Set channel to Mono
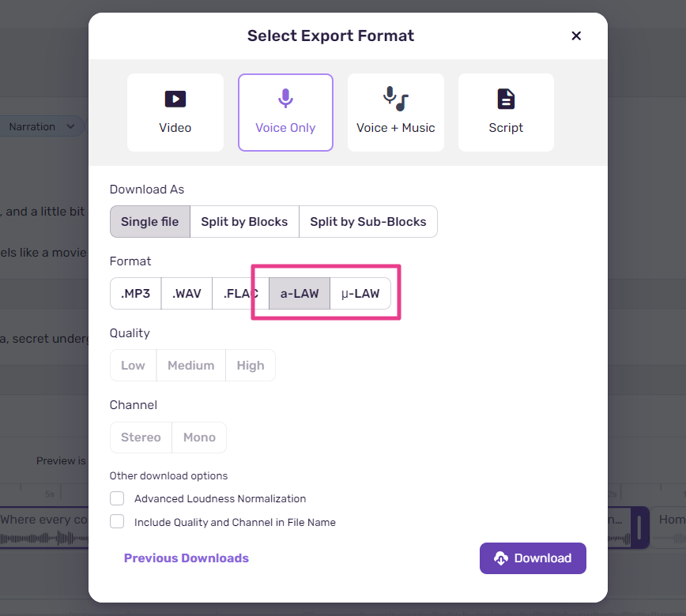 (199, 438)
